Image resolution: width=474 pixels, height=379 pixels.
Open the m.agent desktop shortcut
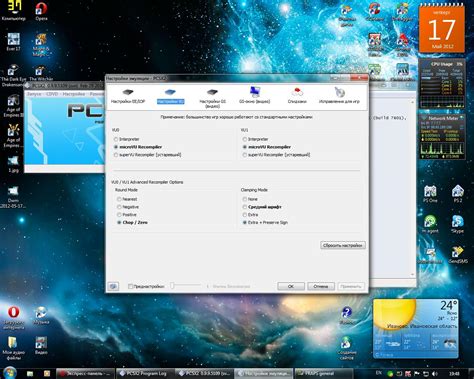[430, 224]
